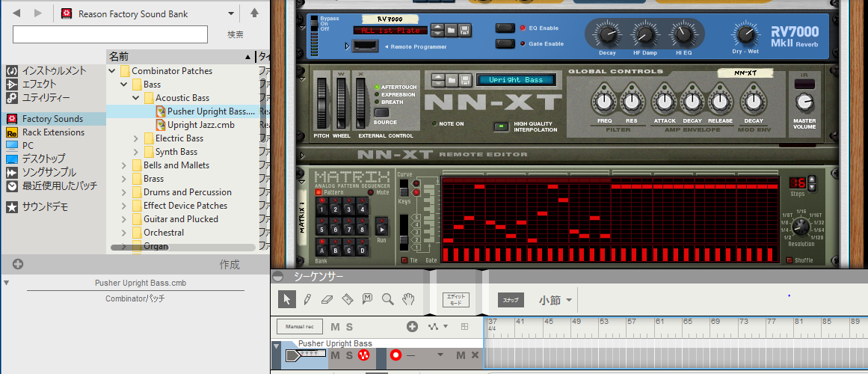Open the Brass folder
This screenshot has width=868, height=374.
[154, 179]
